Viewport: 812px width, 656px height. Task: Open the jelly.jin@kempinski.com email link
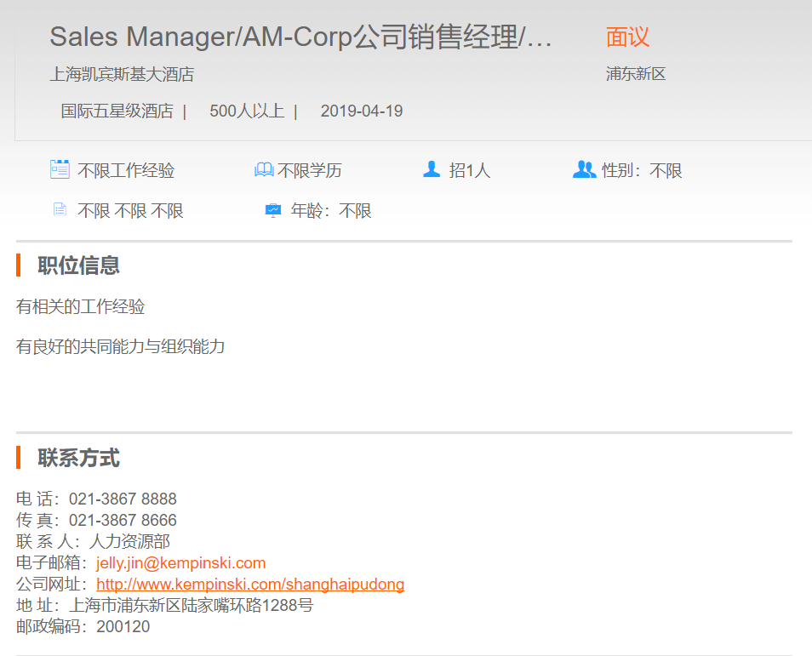click(x=181, y=563)
